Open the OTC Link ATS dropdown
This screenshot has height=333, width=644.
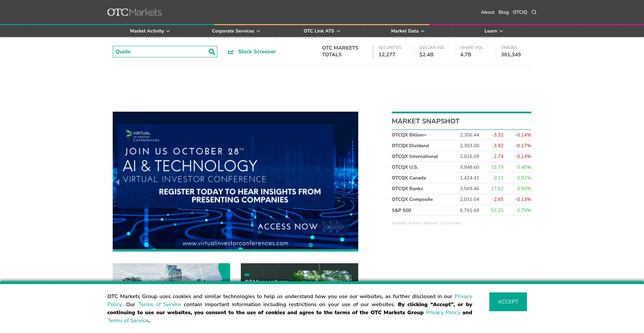point(322,31)
